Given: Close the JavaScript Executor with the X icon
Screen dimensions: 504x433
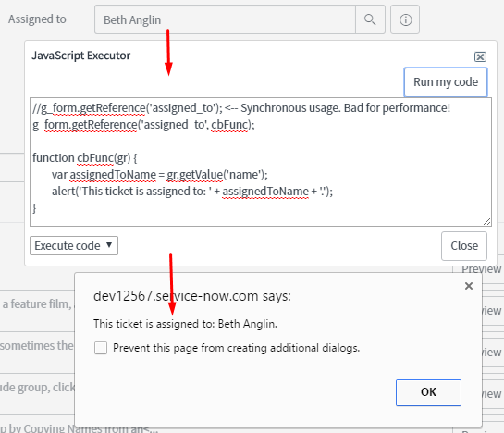Looking at the screenshot, I should (x=480, y=57).
